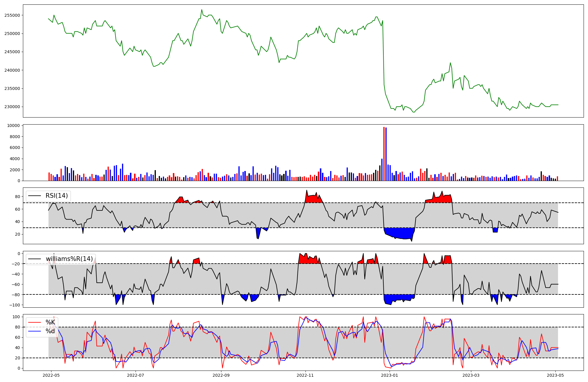Screen dimensions: 588x382
Task: Select the 2022-09 date axis label
Action: (221, 375)
